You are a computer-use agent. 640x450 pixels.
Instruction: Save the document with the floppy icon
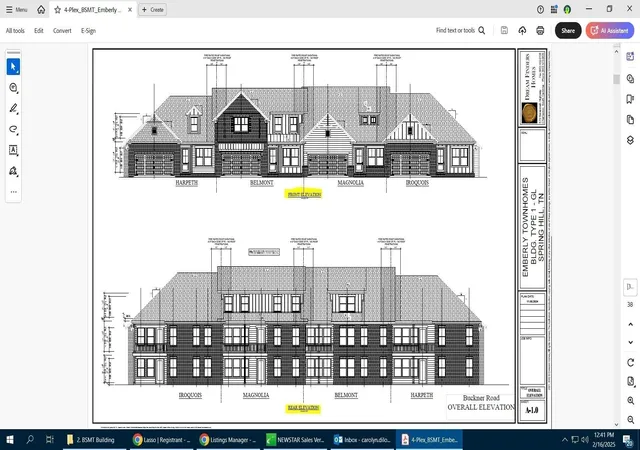[x=504, y=30]
